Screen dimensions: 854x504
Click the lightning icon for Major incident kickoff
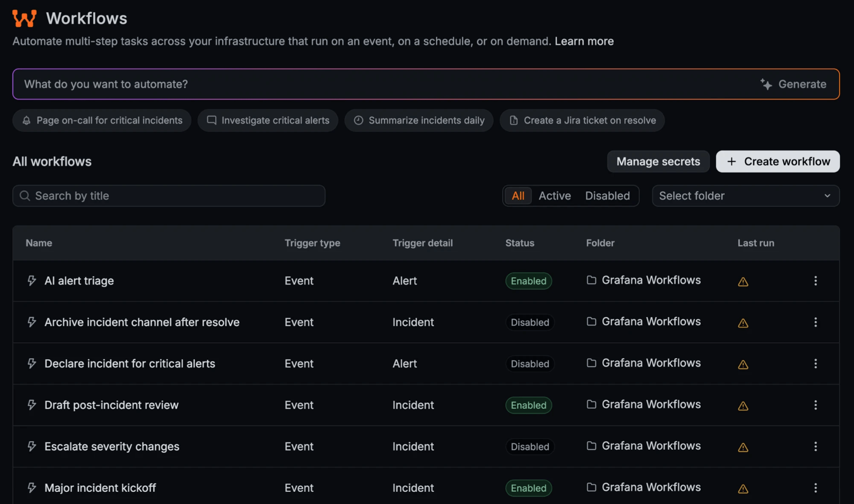(x=32, y=488)
